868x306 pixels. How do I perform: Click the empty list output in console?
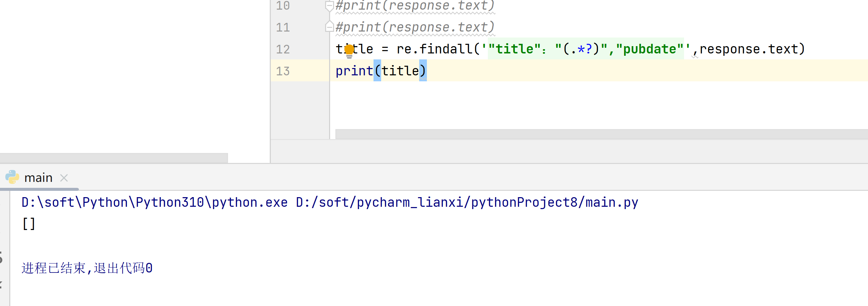pyautogui.click(x=29, y=224)
